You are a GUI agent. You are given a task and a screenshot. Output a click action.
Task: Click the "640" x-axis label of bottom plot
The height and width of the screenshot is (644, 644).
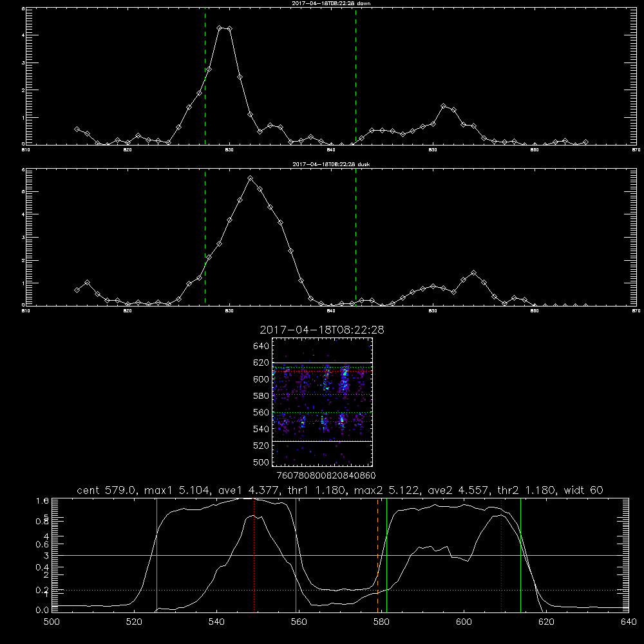pos(629,622)
